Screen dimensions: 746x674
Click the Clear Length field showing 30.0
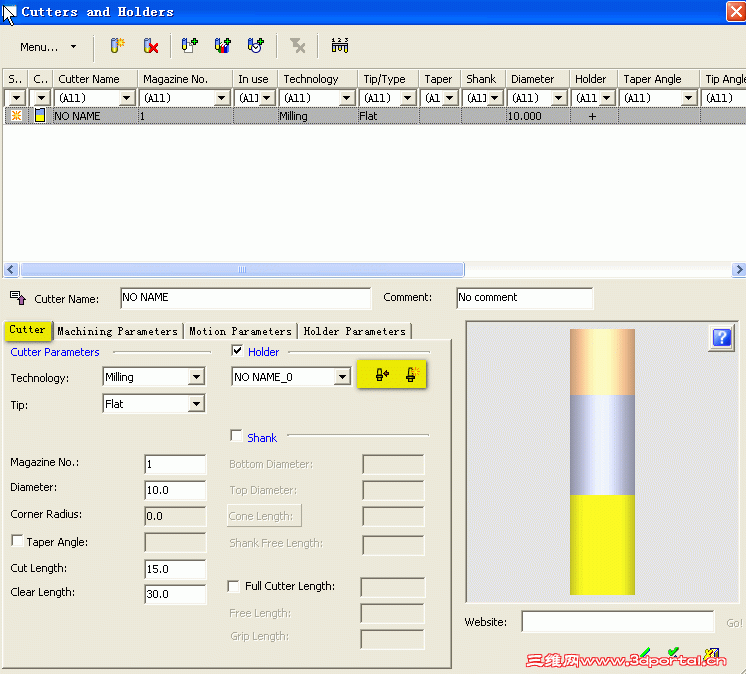click(175, 594)
